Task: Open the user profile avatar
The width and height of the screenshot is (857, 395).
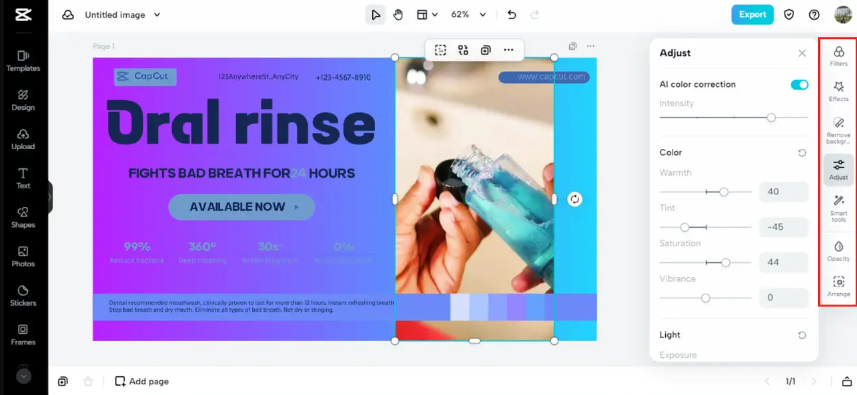Action: 843,15
